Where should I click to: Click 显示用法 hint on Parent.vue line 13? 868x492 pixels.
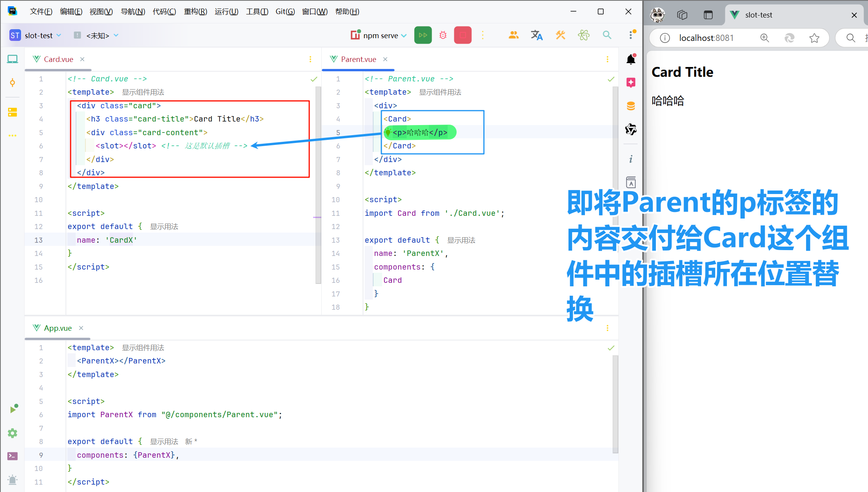461,240
